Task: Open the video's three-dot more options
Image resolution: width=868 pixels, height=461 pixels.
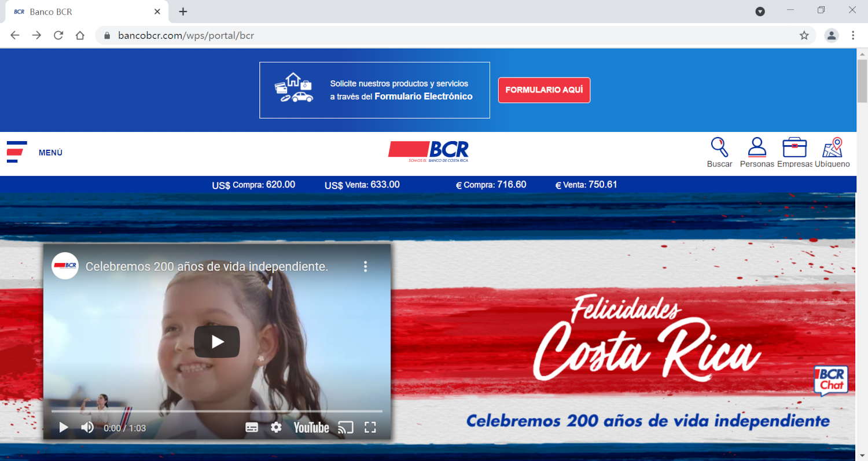Action: pos(365,267)
